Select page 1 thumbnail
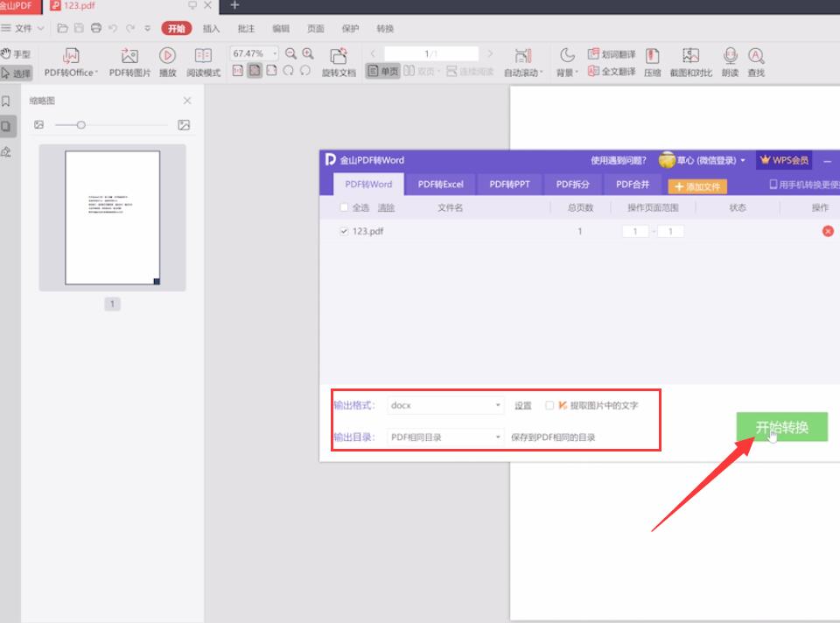The height and width of the screenshot is (623, 840). [x=113, y=218]
